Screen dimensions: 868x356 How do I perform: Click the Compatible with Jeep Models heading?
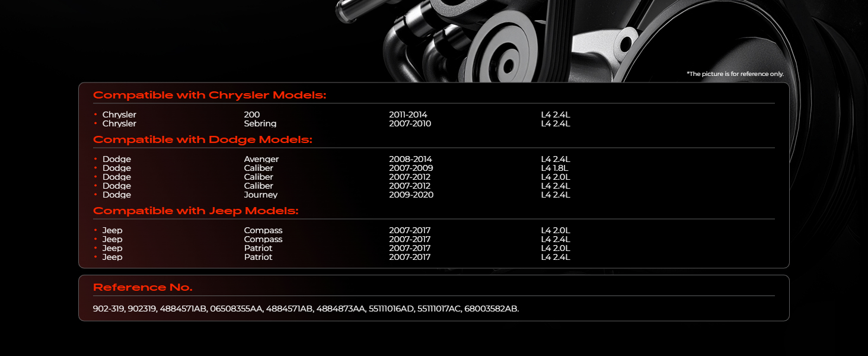(196, 211)
